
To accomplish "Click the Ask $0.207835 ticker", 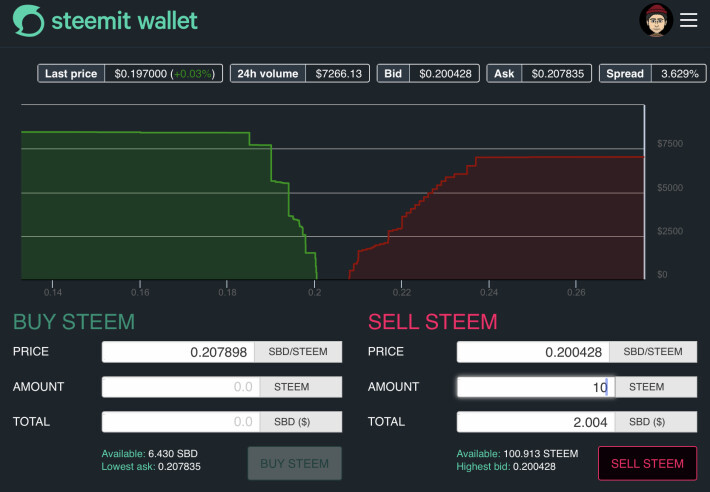I will [539, 73].
